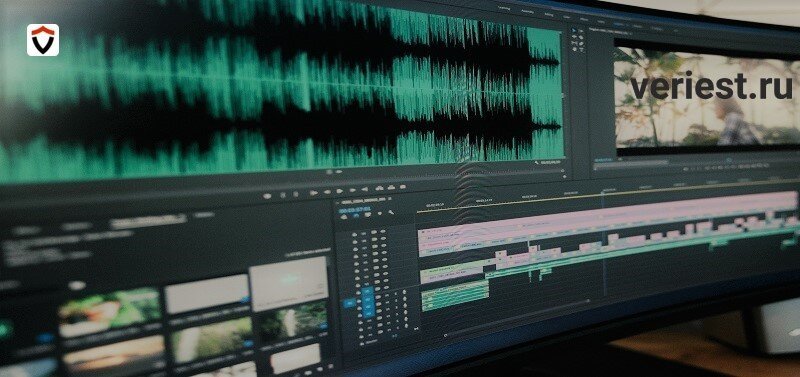This screenshot has height=377, width=800.
Task: Click the wrench icon under the waveform
Action: pos(537,162)
